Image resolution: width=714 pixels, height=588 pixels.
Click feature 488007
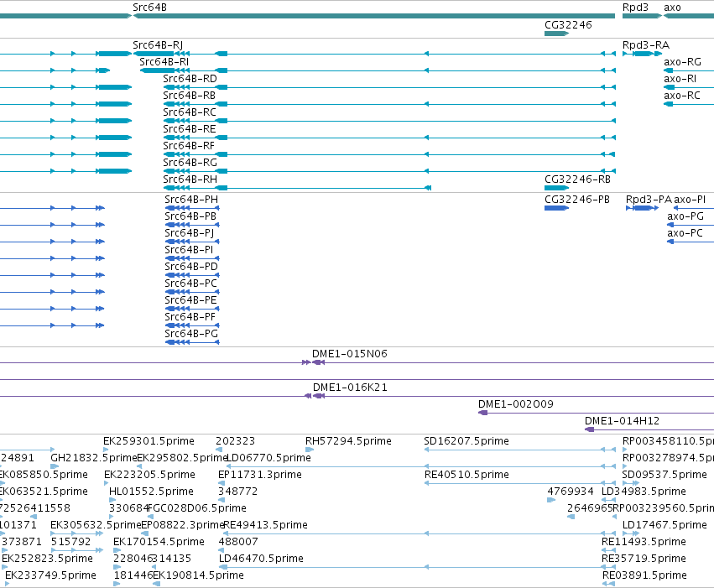click(x=238, y=543)
